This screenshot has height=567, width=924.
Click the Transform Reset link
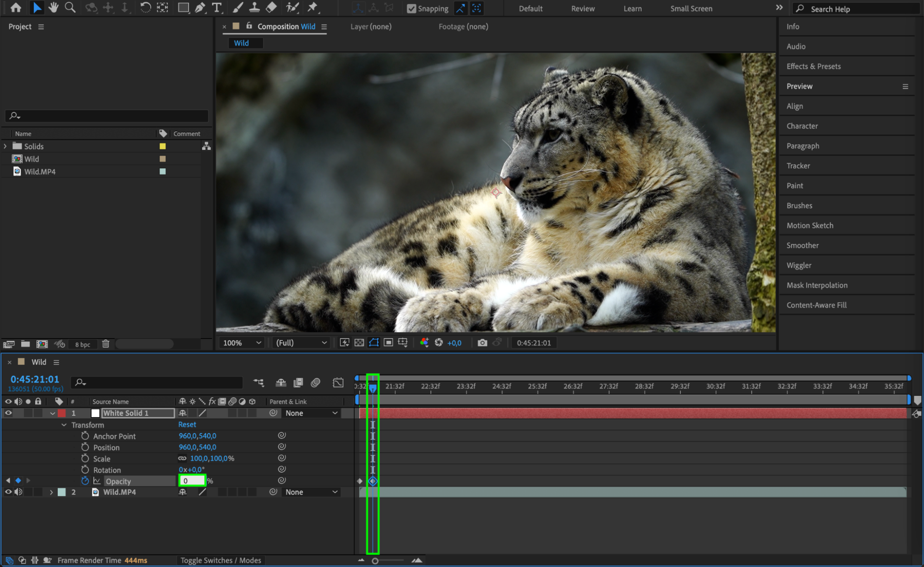(187, 425)
